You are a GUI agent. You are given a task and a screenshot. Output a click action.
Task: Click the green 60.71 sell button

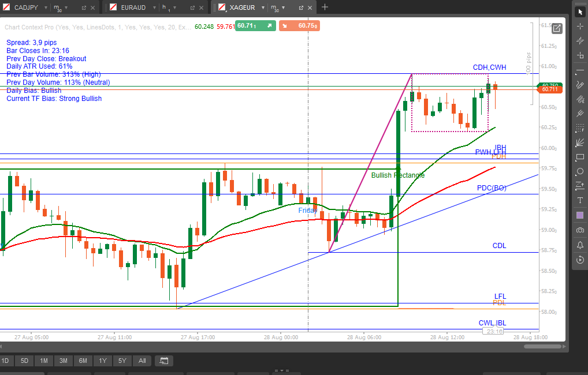tap(255, 26)
